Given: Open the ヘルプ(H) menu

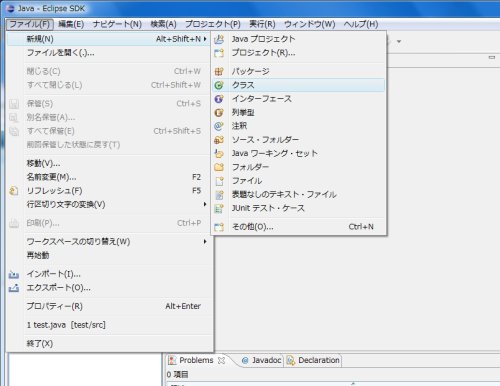Looking at the screenshot, I should [361, 24].
